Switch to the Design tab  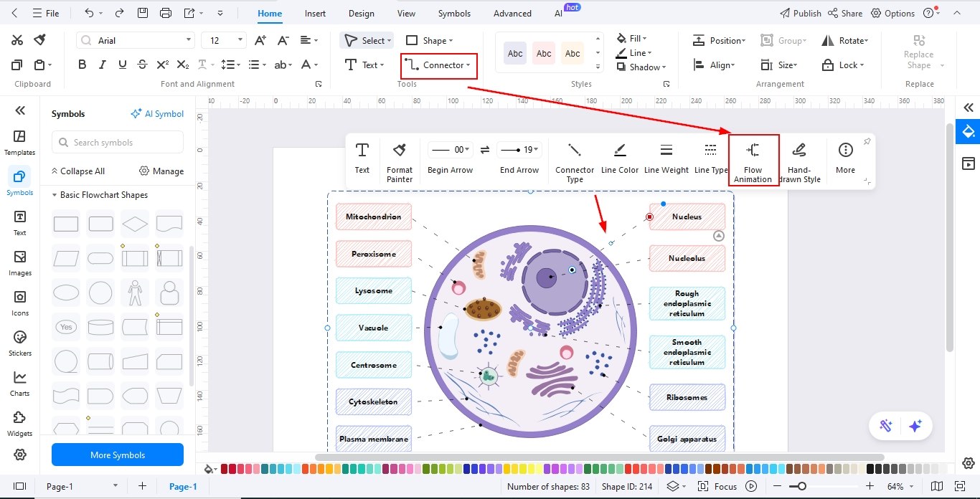[361, 13]
